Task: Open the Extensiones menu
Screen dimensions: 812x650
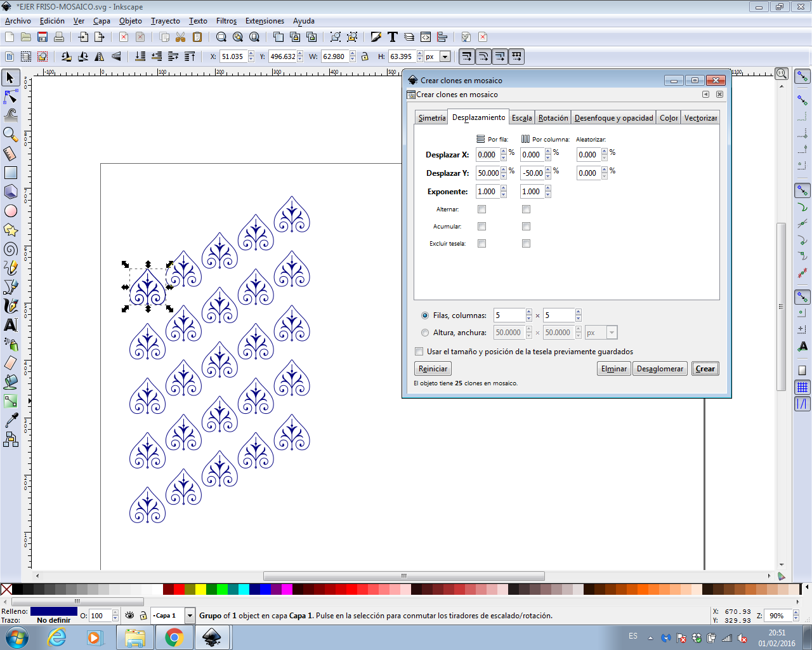Action: [265, 21]
